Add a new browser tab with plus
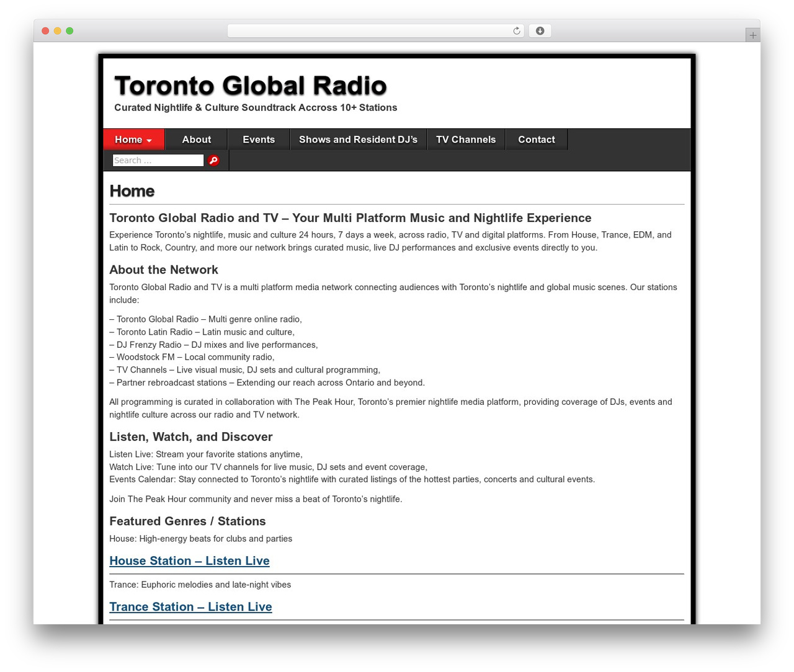 click(x=753, y=35)
